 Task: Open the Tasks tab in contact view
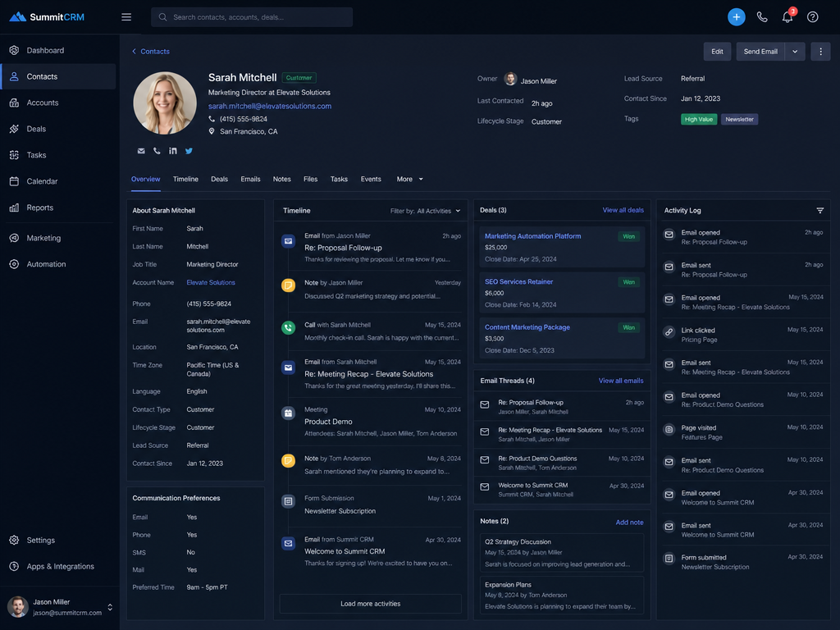point(339,180)
